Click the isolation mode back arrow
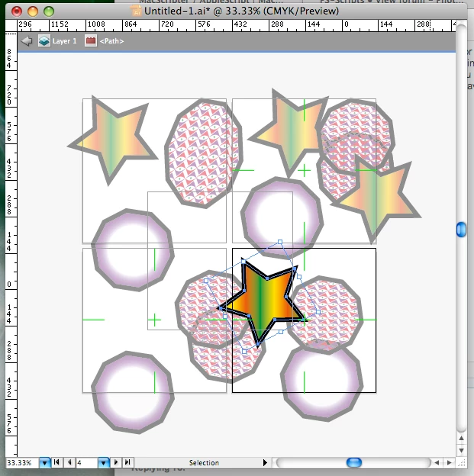Image resolution: width=474 pixels, height=476 pixels. [x=27, y=41]
